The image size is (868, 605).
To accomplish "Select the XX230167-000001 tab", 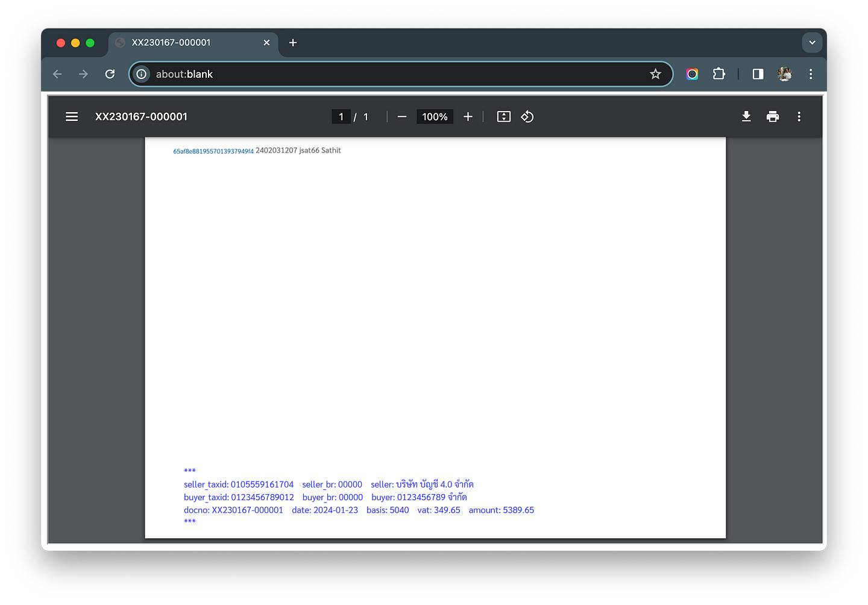I will click(181, 43).
